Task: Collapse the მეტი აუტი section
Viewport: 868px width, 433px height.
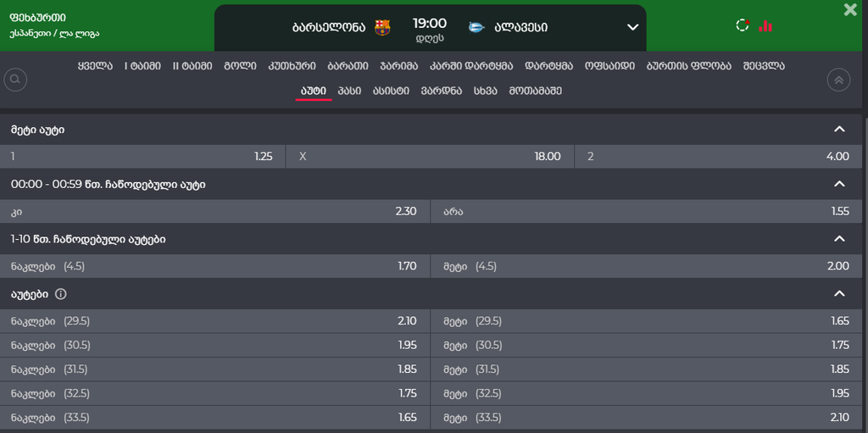Action: [x=839, y=129]
